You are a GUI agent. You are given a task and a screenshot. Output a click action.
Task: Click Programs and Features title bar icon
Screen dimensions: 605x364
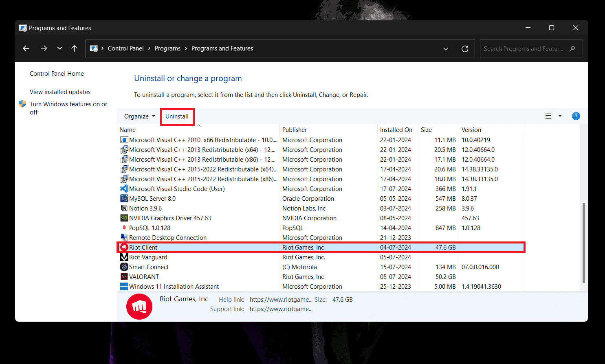23,28
